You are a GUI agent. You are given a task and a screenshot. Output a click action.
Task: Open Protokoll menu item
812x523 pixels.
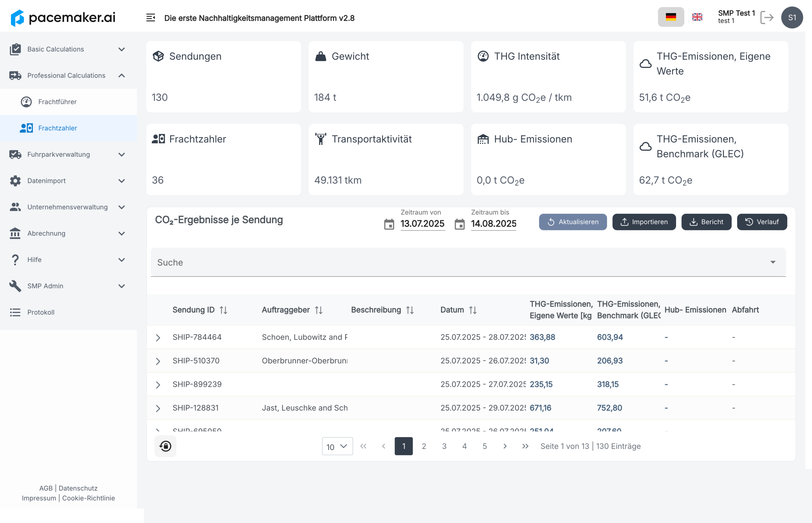(68, 312)
